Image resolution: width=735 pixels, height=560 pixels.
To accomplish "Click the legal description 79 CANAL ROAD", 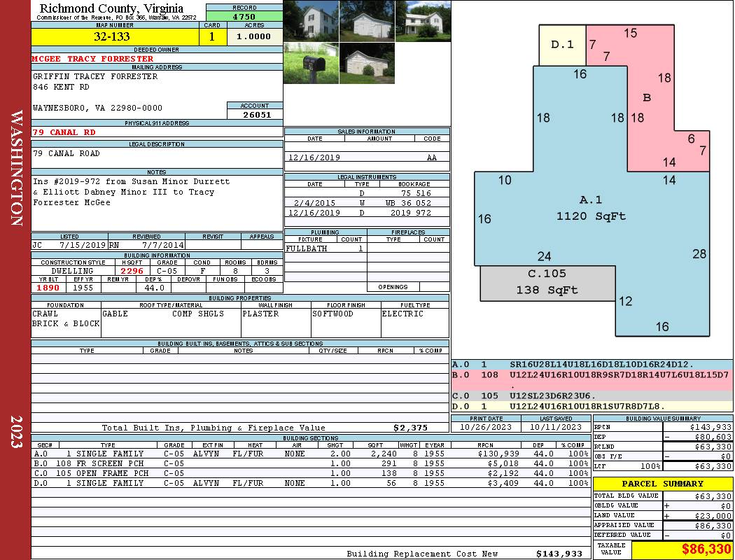I will [x=66, y=153].
